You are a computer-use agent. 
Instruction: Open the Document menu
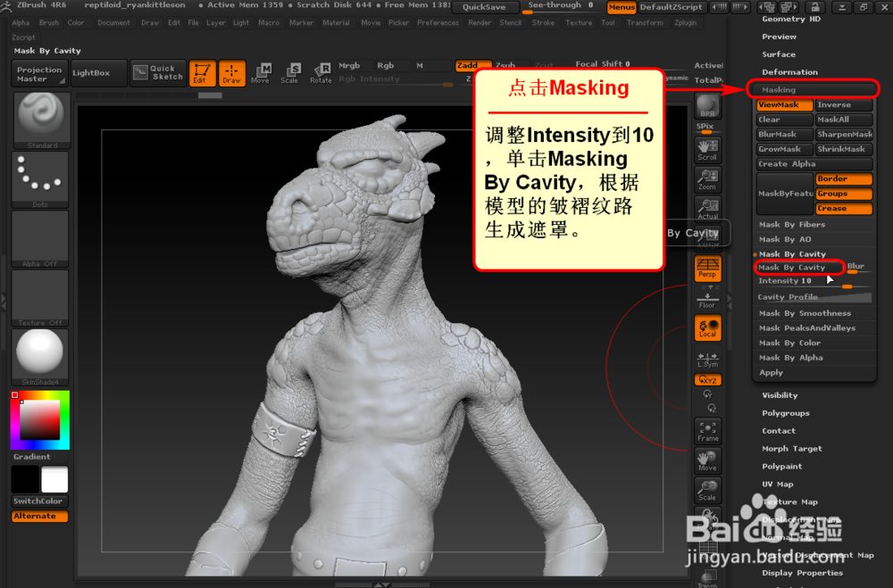[113, 23]
